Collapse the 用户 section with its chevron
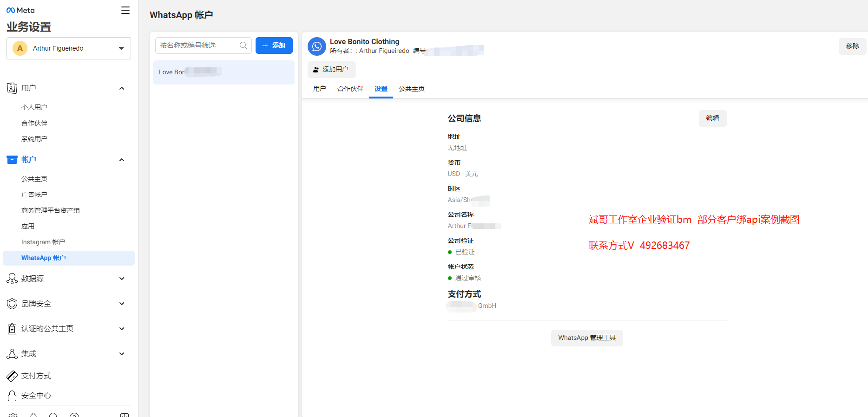Screen dimensions: 868x417 (122, 88)
